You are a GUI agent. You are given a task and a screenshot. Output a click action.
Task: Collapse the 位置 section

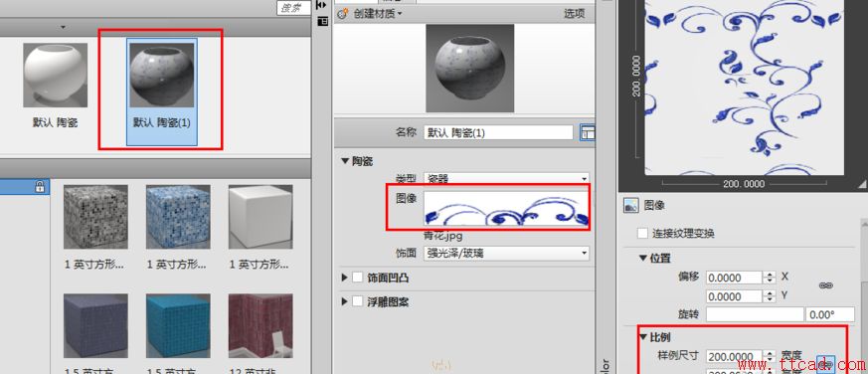point(642,259)
